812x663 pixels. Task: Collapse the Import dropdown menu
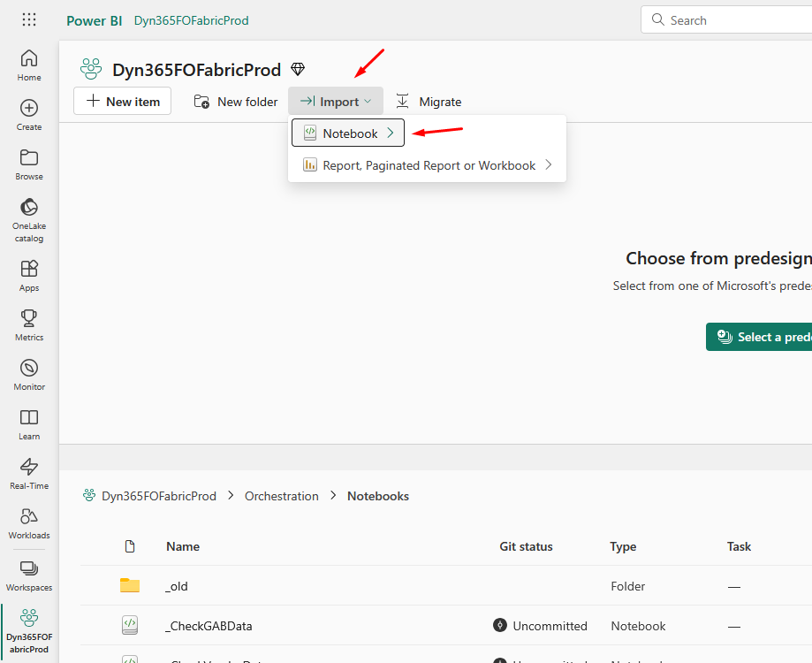tap(336, 102)
